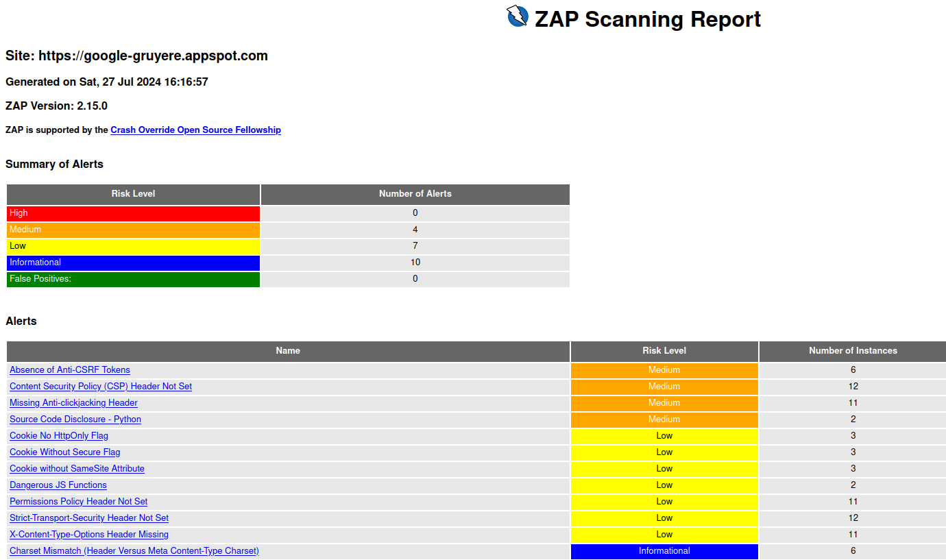The height and width of the screenshot is (560, 946).
Task: Open the Content Security Policy Header Not Set alert
Action: (x=100, y=386)
